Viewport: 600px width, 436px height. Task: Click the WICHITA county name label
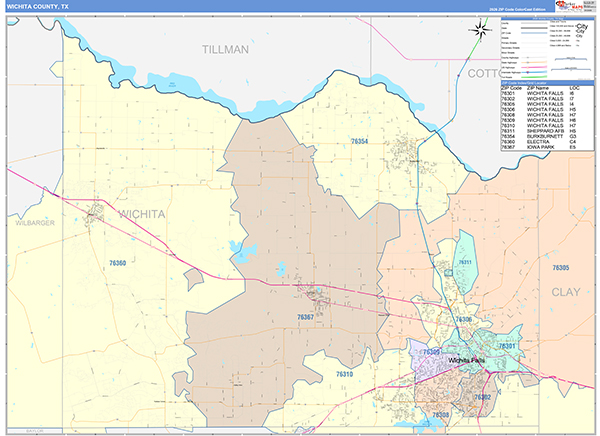[142, 214]
